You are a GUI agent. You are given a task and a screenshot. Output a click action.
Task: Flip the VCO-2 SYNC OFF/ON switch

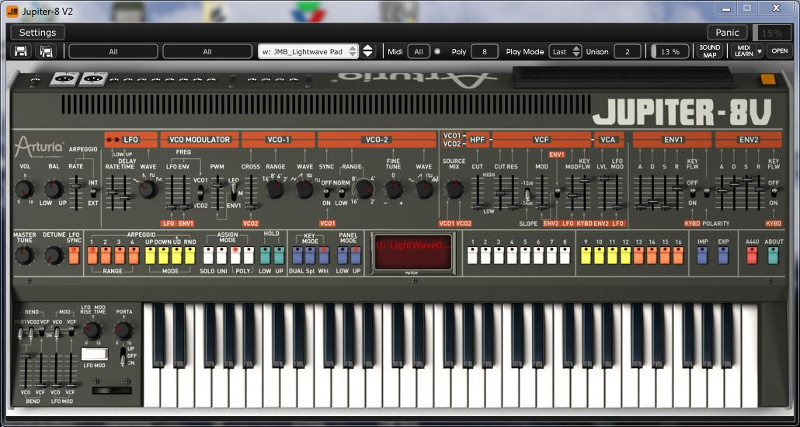pos(327,193)
